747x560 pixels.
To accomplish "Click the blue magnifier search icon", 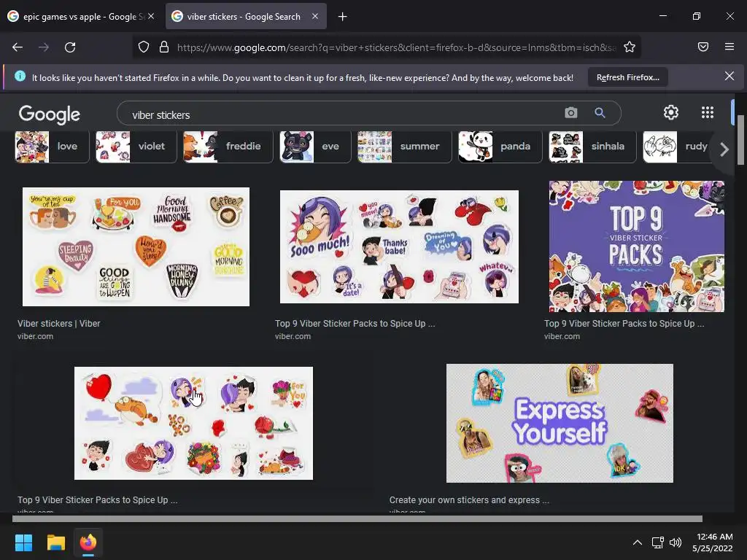I will pos(600,113).
